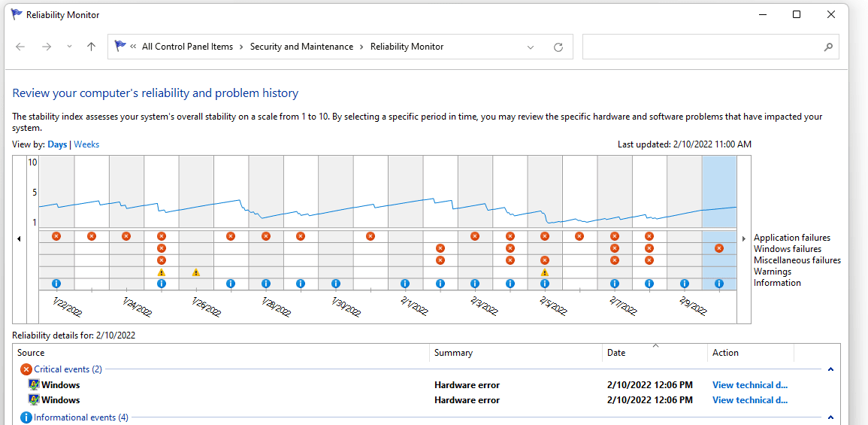
Task: Click the Windows failure icon for 1/25/2022
Action: point(161,248)
